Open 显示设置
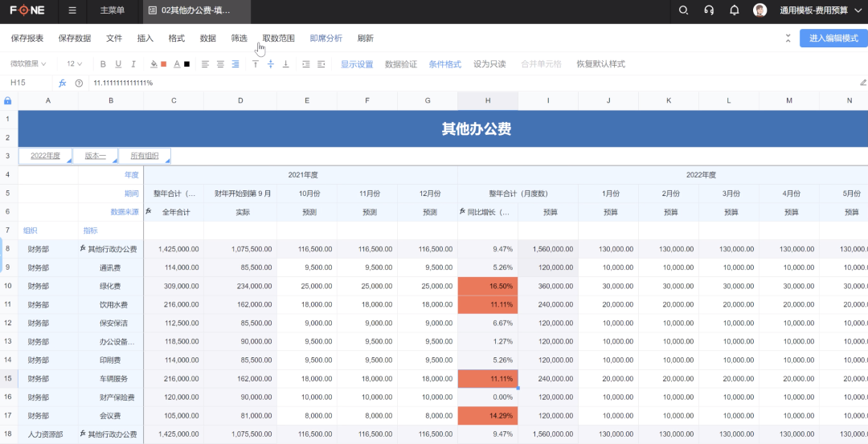Screen dimensions: 868x444 (357, 64)
